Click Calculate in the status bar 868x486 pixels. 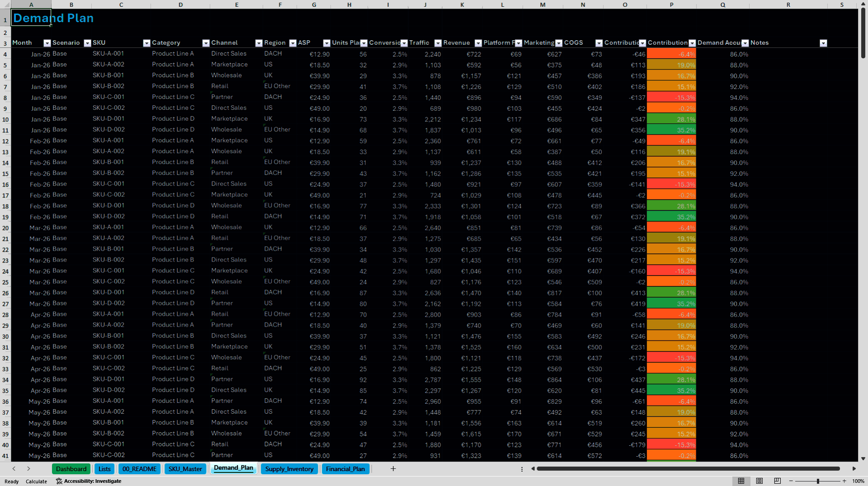click(x=36, y=481)
